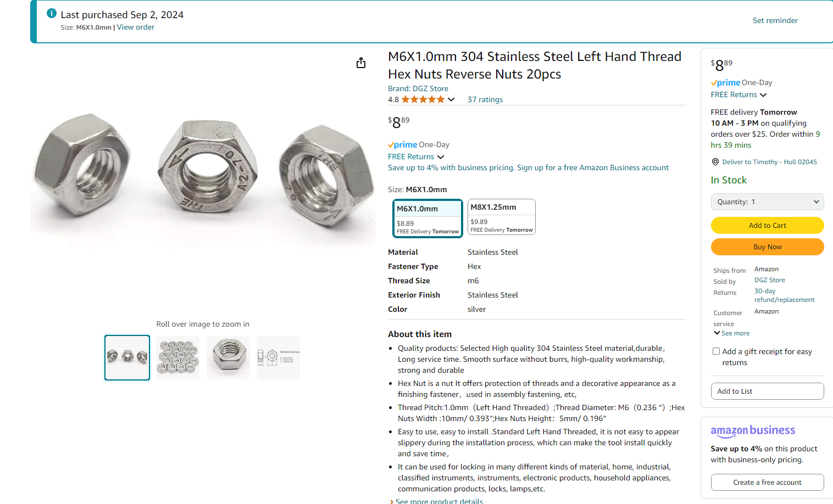Expand FREE Returns in the buy box
This screenshot has width=833, height=504.
[x=738, y=94]
